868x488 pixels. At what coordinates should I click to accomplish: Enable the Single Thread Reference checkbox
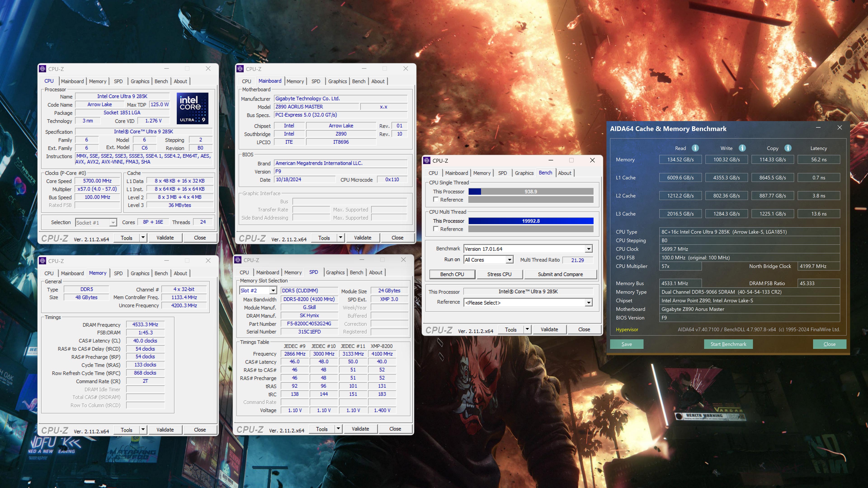point(436,199)
